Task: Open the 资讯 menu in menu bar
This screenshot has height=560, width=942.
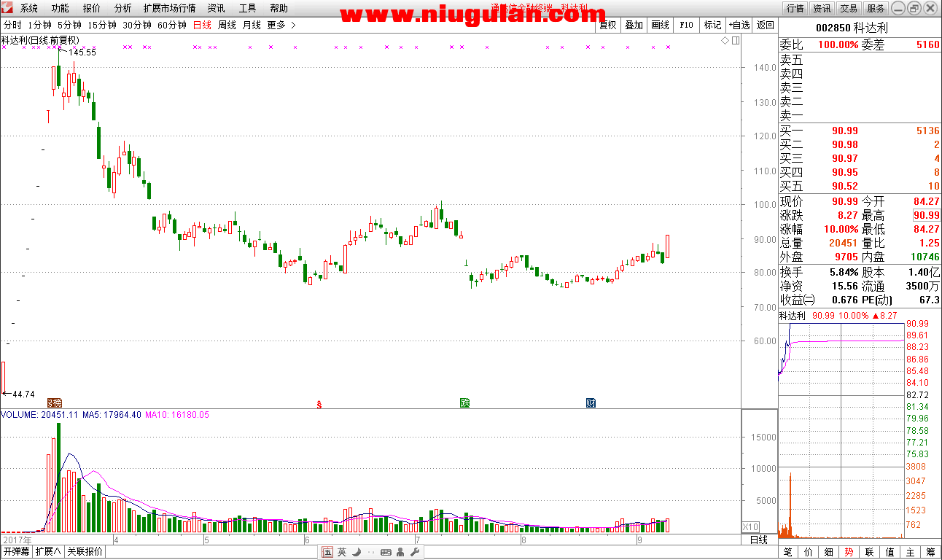Action: [216, 8]
